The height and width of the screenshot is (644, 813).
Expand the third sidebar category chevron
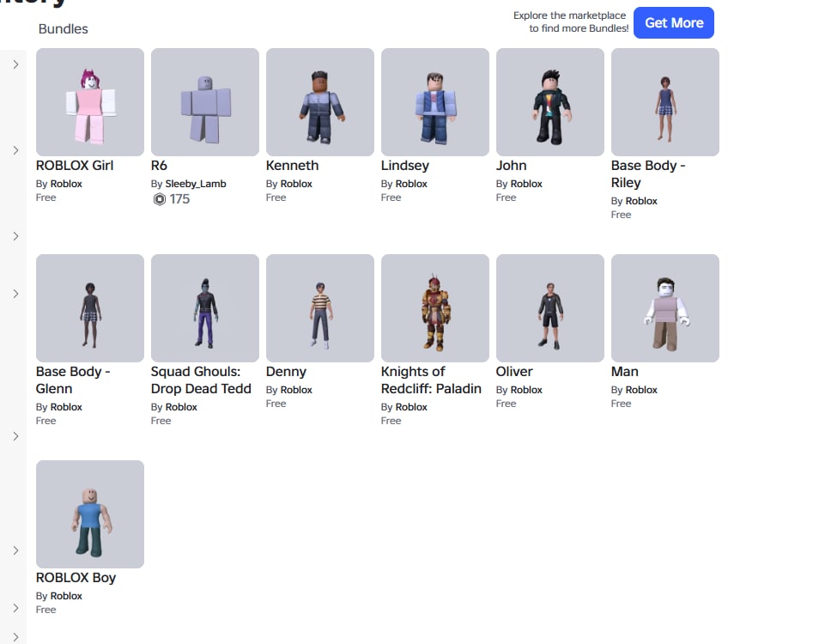pos(15,236)
